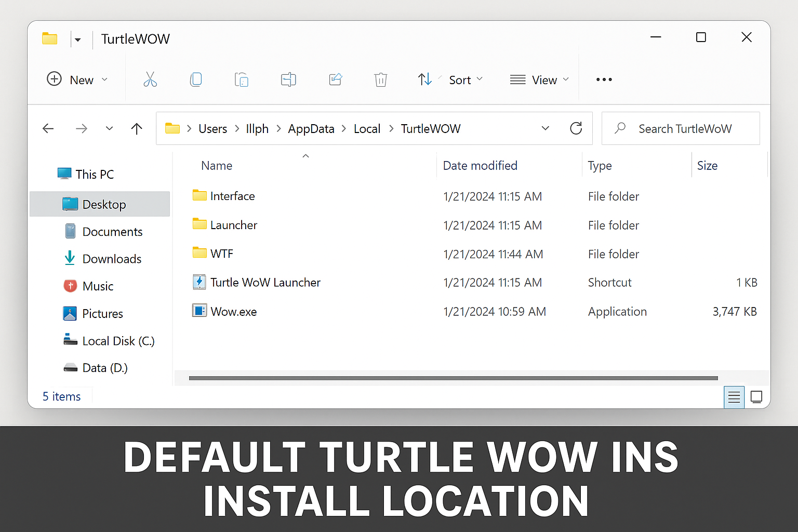Click the Local breadcrumb segment

tap(367, 129)
